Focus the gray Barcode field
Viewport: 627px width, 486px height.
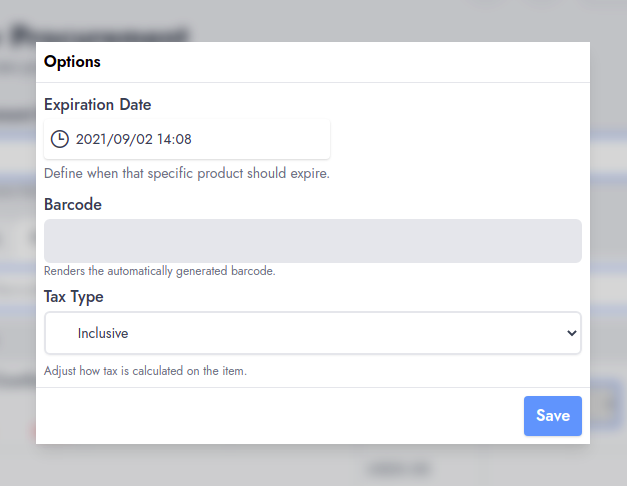click(x=313, y=241)
